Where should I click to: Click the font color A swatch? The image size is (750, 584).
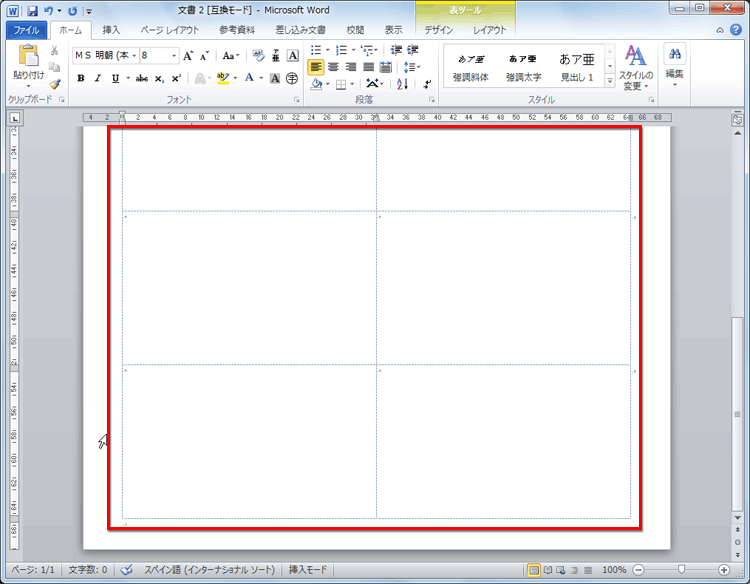point(249,78)
